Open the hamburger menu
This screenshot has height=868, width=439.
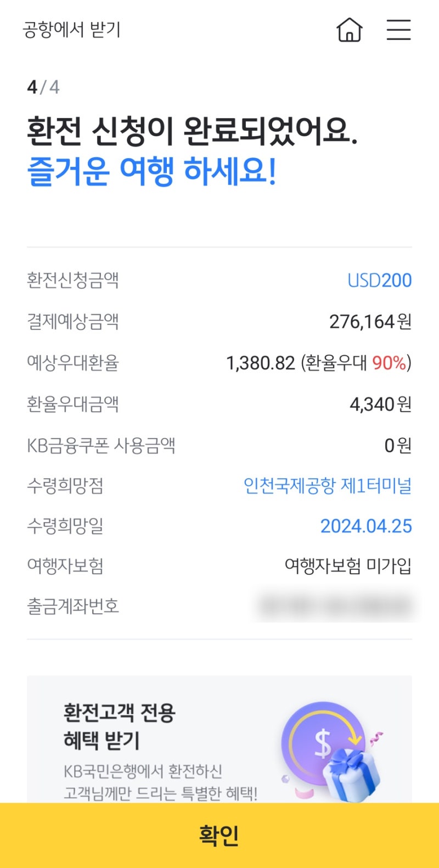[398, 30]
